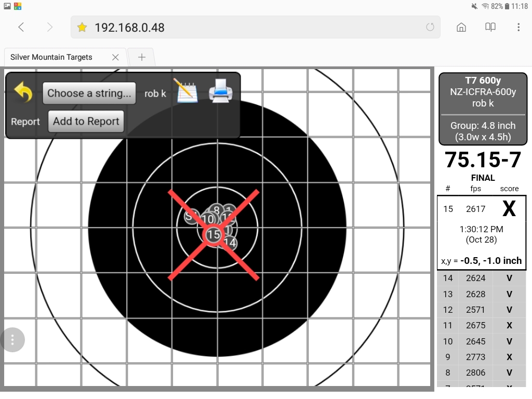
Task: Select shot row 8 with 2806 fps
Action: click(482, 373)
